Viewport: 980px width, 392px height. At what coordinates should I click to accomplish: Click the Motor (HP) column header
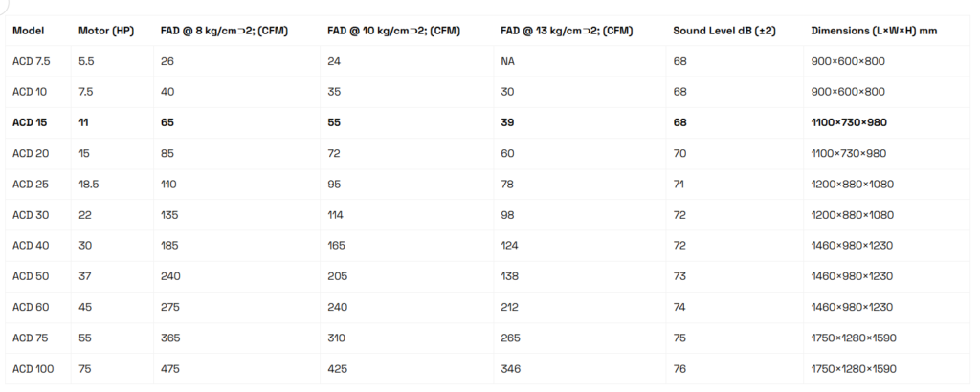[105, 31]
